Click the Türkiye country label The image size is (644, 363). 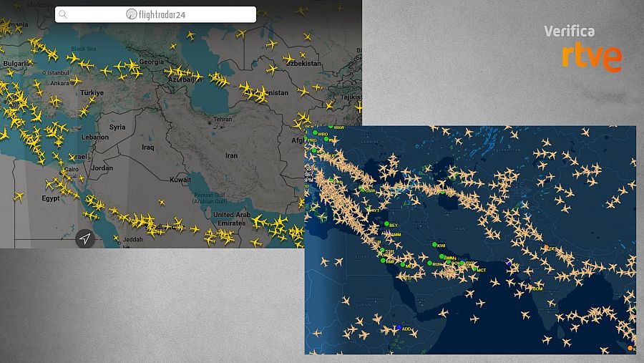pos(92,93)
